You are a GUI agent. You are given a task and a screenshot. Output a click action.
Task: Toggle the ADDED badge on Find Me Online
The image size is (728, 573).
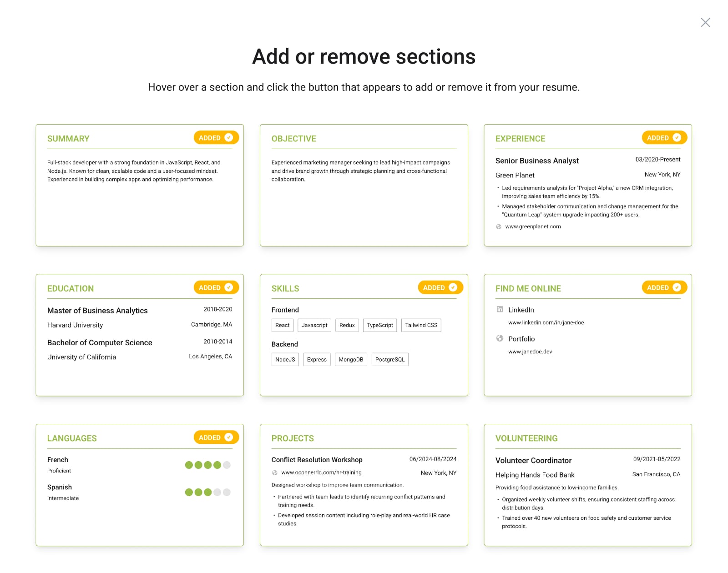(x=664, y=287)
